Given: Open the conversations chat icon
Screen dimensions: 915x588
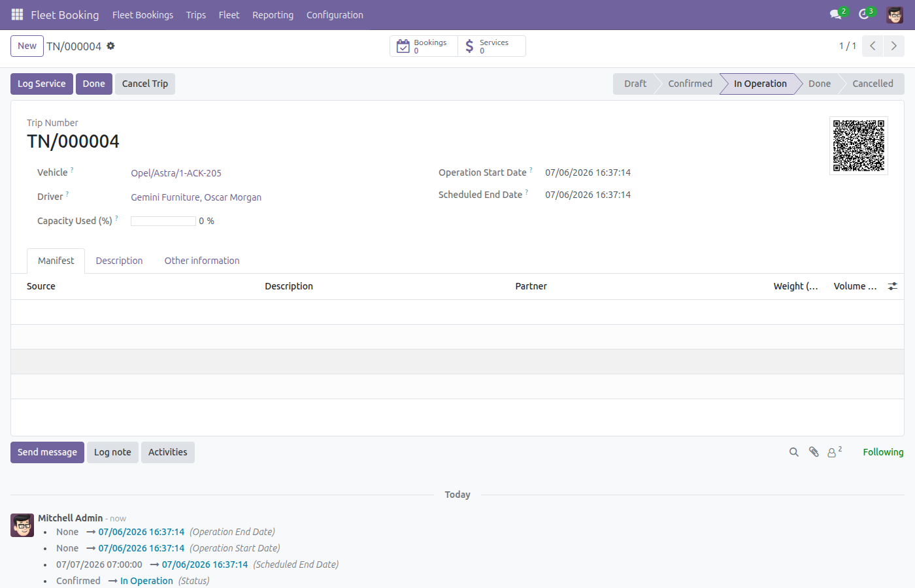Looking at the screenshot, I should 835,14.
